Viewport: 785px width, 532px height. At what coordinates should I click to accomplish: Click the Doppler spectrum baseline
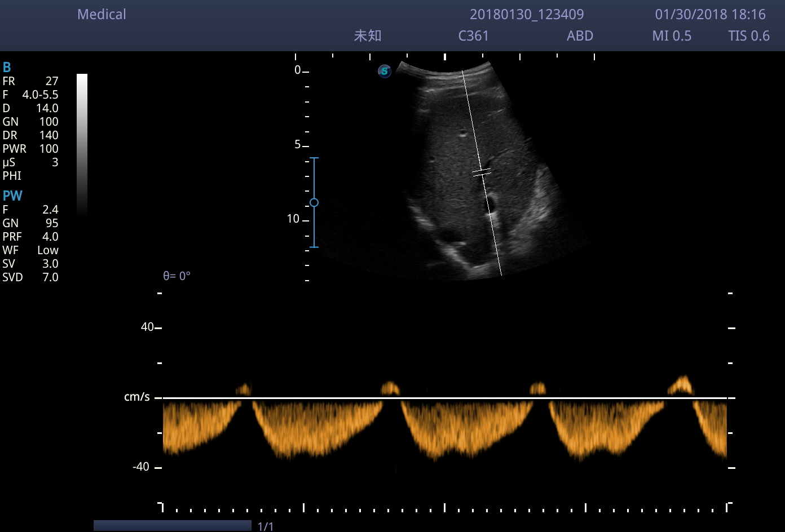click(x=446, y=398)
